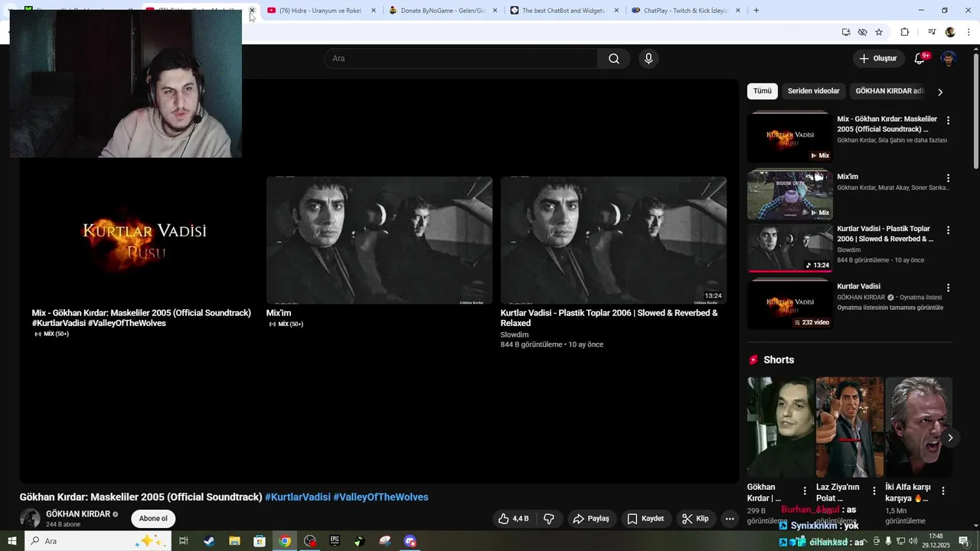Click the YouTube search magnifier button
Image resolution: width=980 pixels, height=551 pixels.
[x=614, y=59]
